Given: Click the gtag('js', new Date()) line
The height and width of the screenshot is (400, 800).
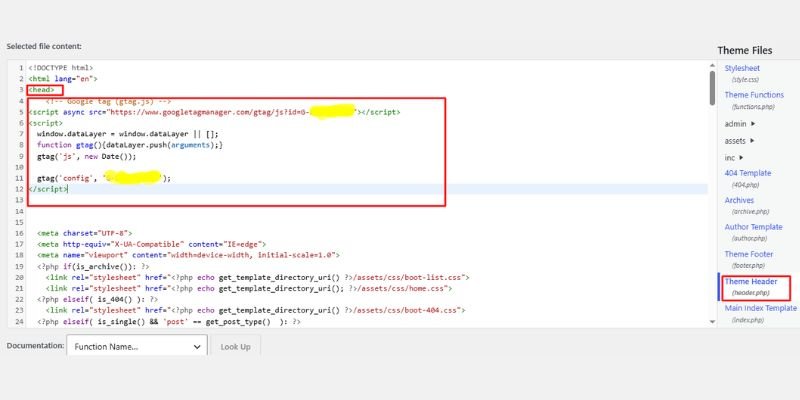Looking at the screenshot, I should point(87,156).
